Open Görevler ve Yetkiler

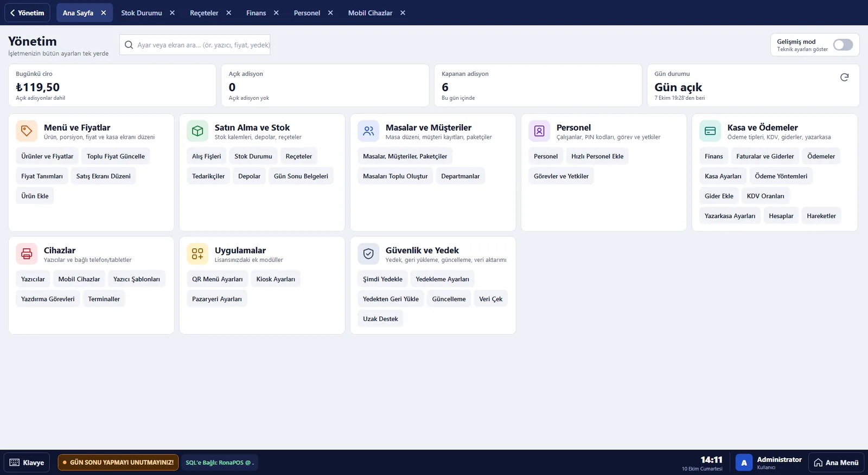(561, 176)
